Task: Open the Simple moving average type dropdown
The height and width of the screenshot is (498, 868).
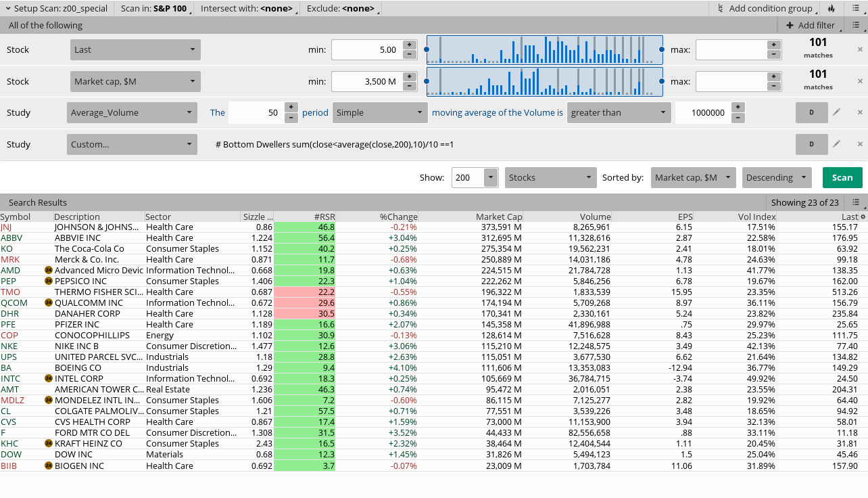Action: [x=380, y=112]
